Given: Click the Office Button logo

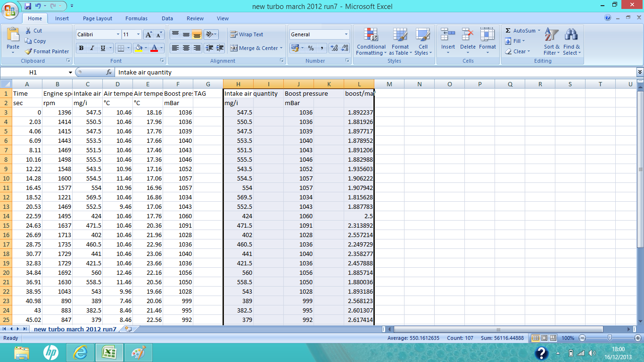Looking at the screenshot, I should pyautogui.click(x=10, y=9).
